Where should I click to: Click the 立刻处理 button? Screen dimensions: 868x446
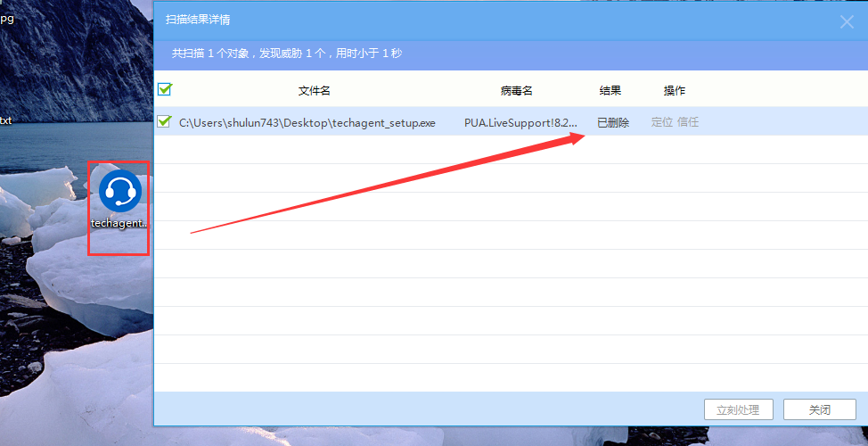737,410
